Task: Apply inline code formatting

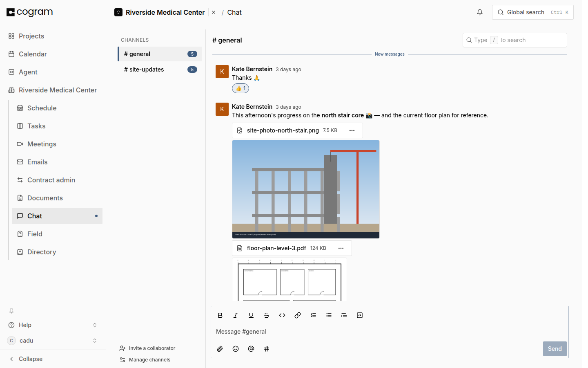Action: [x=282, y=315]
